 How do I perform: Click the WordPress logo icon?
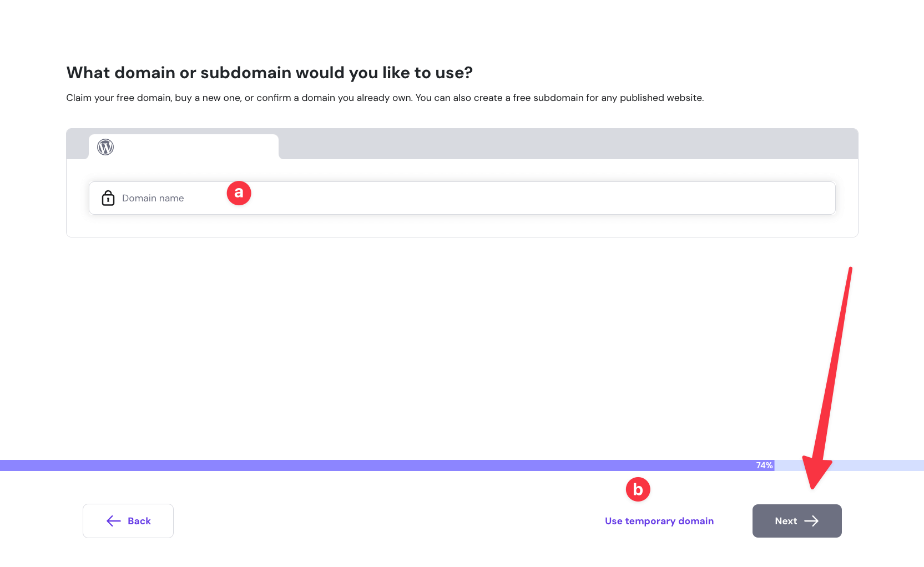(105, 147)
